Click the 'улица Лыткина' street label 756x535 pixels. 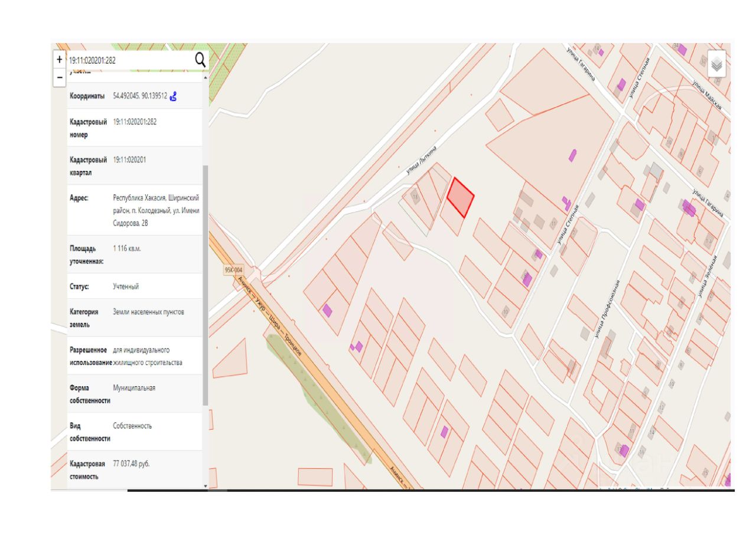tap(421, 161)
